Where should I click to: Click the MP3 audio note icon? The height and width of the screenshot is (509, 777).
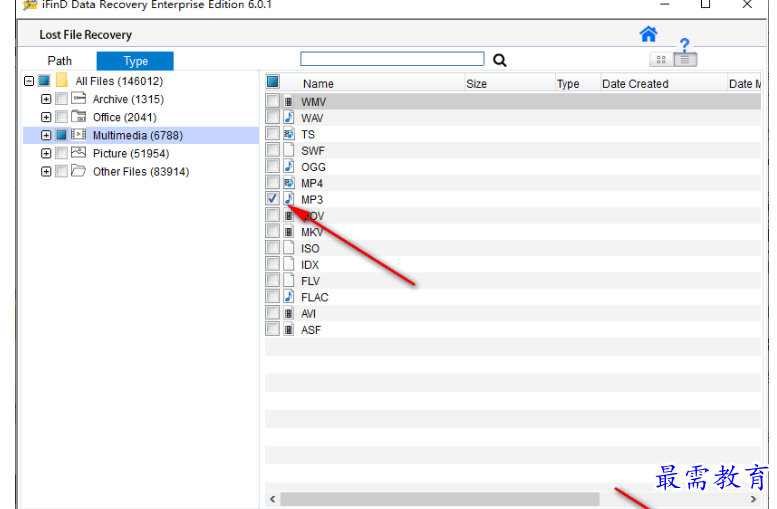[x=289, y=199]
